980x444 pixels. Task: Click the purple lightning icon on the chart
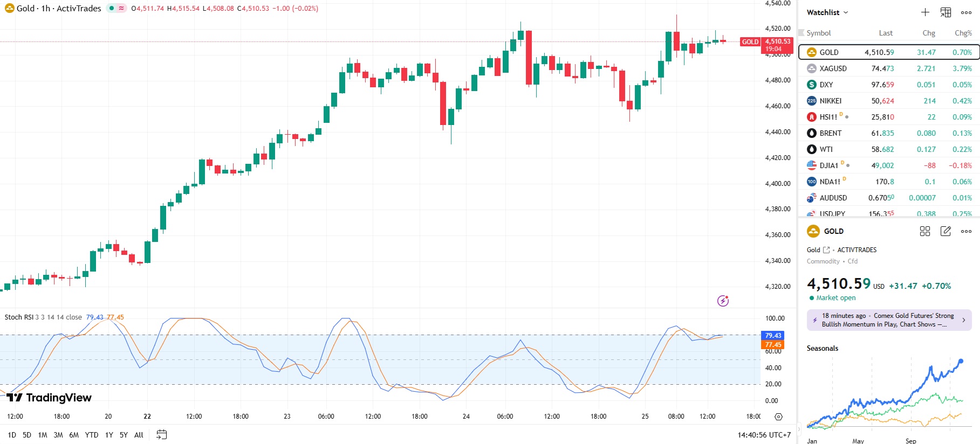coord(723,301)
